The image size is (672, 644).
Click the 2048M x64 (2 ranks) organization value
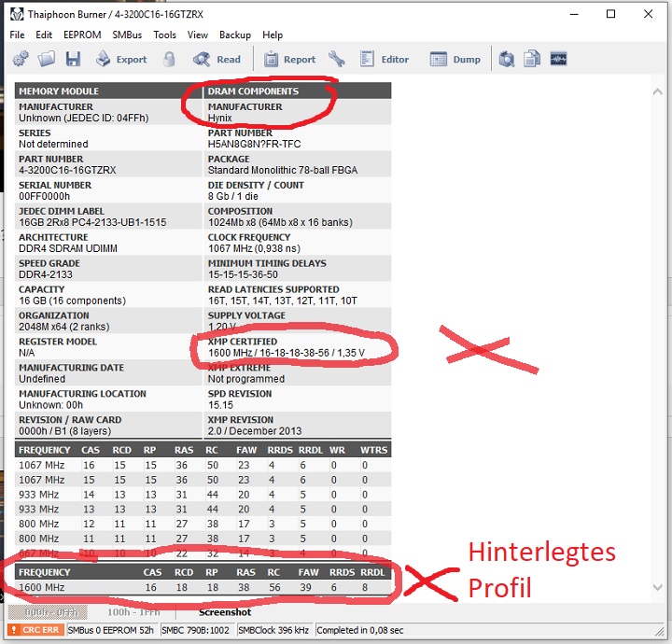[x=63, y=327]
